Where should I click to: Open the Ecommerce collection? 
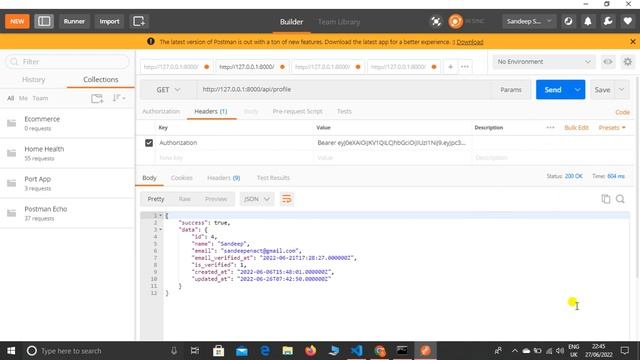[67, 123]
